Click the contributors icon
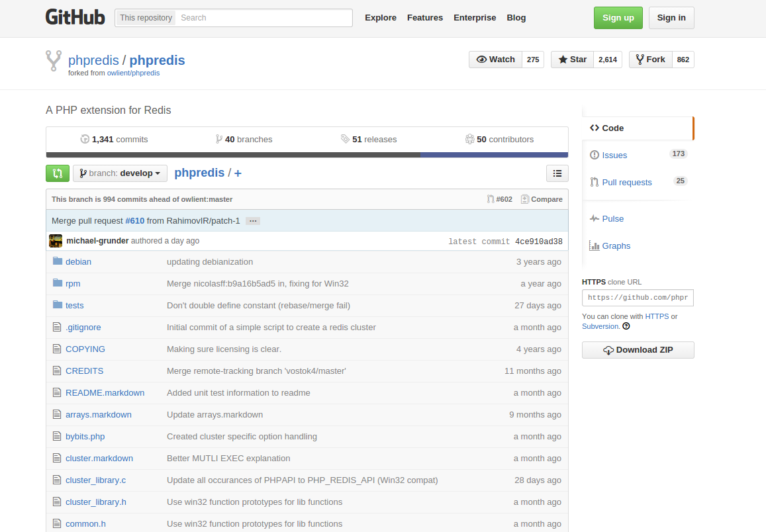766x532 pixels. pyautogui.click(x=469, y=139)
